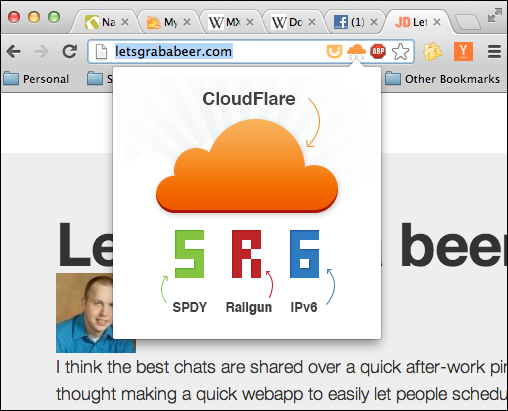The image size is (508, 411).
Task: Close the JD Let tab
Action: click(x=437, y=22)
